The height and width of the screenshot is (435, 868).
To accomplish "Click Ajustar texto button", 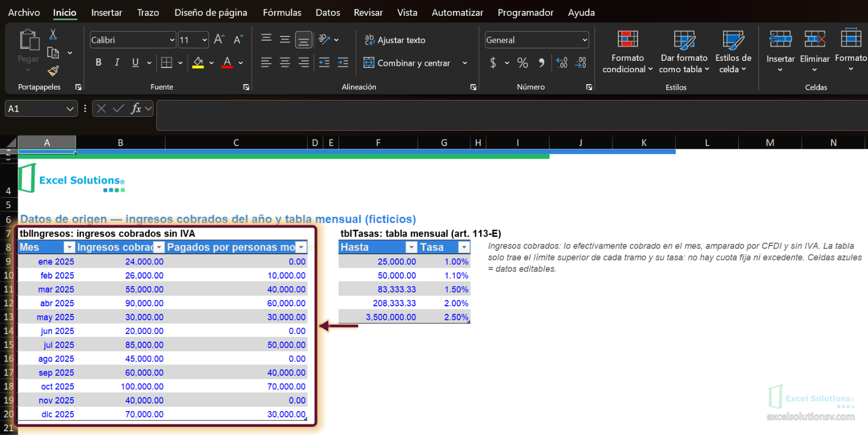I will pyautogui.click(x=395, y=40).
